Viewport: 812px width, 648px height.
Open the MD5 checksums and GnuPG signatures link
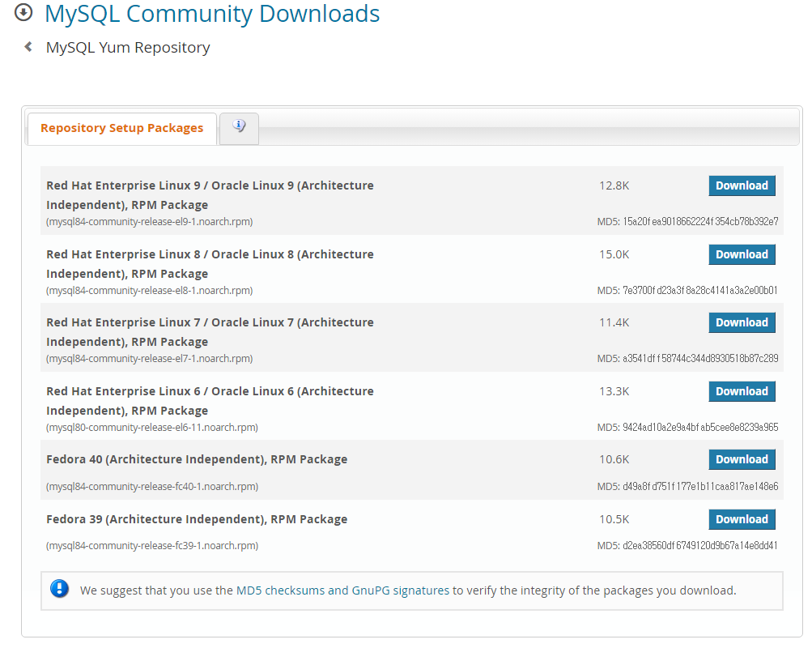[x=342, y=590]
